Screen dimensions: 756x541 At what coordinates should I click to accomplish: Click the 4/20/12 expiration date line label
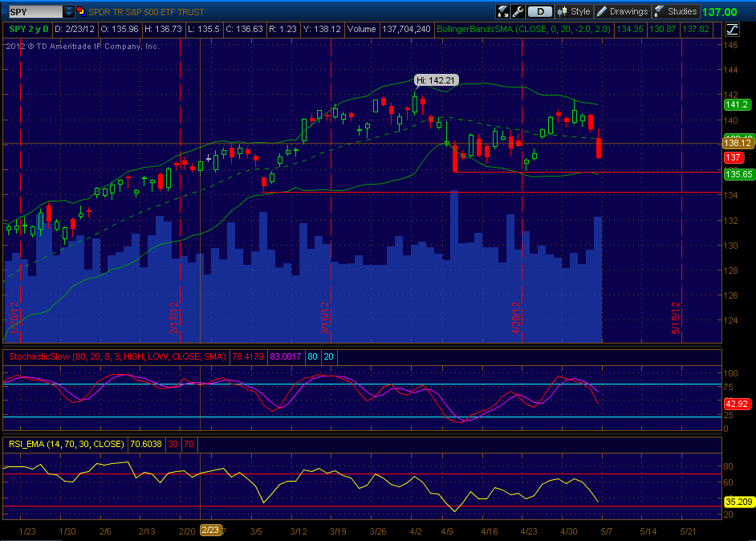point(515,318)
